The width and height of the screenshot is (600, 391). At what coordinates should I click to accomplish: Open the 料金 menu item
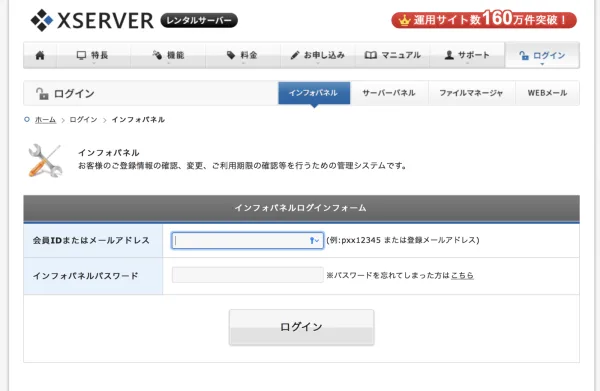point(243,55)
